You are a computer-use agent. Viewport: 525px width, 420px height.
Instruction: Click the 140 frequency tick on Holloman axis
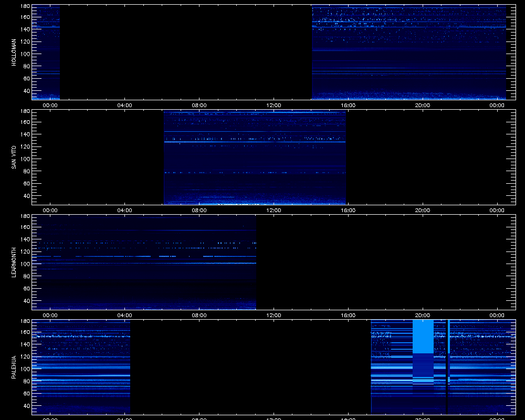pyautogui.click(x=25, y=29)
